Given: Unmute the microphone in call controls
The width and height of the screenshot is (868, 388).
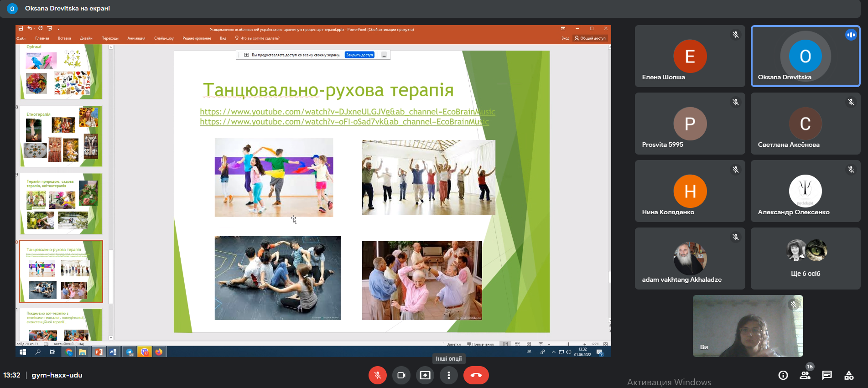Looking at the screenshot, I should 377,375.
